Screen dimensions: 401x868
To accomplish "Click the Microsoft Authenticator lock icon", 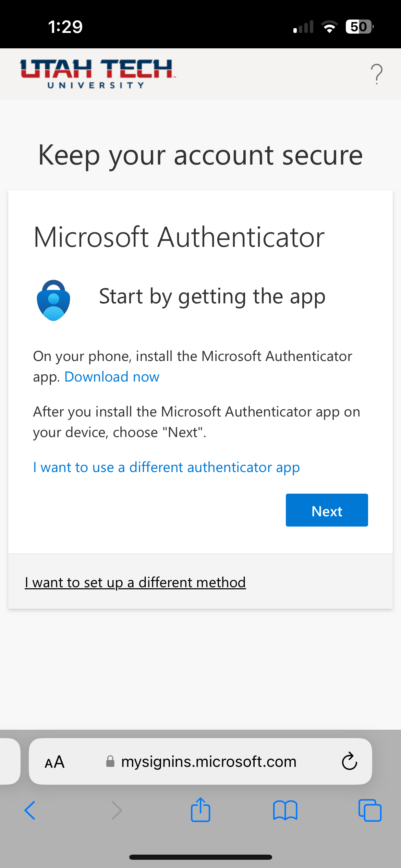I will 53,300.
